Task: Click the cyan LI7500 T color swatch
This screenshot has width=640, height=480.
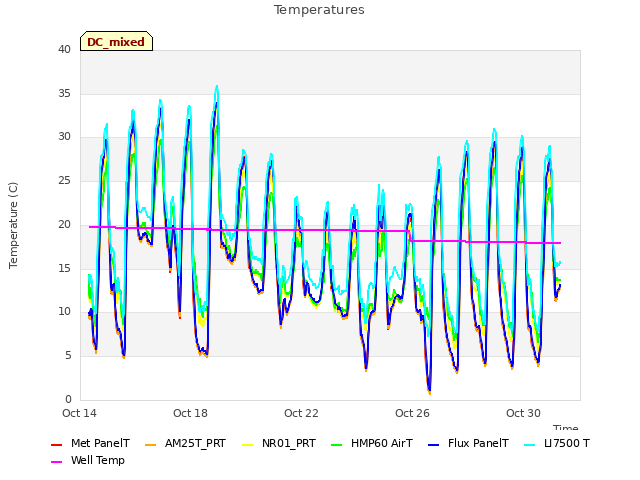Action: coord(529,444)
